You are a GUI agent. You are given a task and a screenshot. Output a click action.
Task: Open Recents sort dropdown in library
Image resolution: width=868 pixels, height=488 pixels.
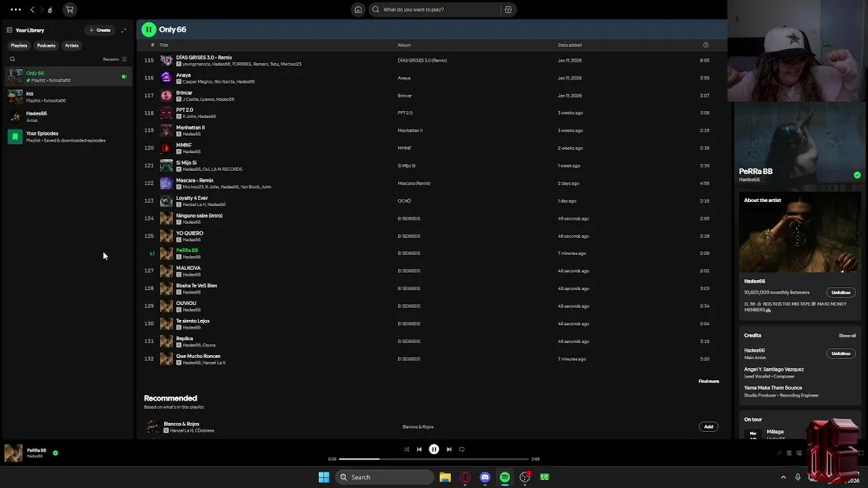(x=115, y=59)
